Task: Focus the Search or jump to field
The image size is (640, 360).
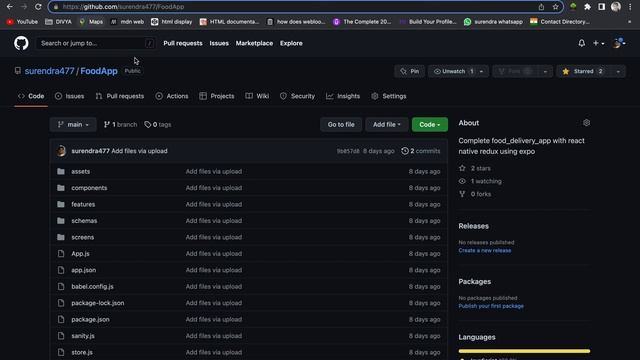Action: point(96,43)
